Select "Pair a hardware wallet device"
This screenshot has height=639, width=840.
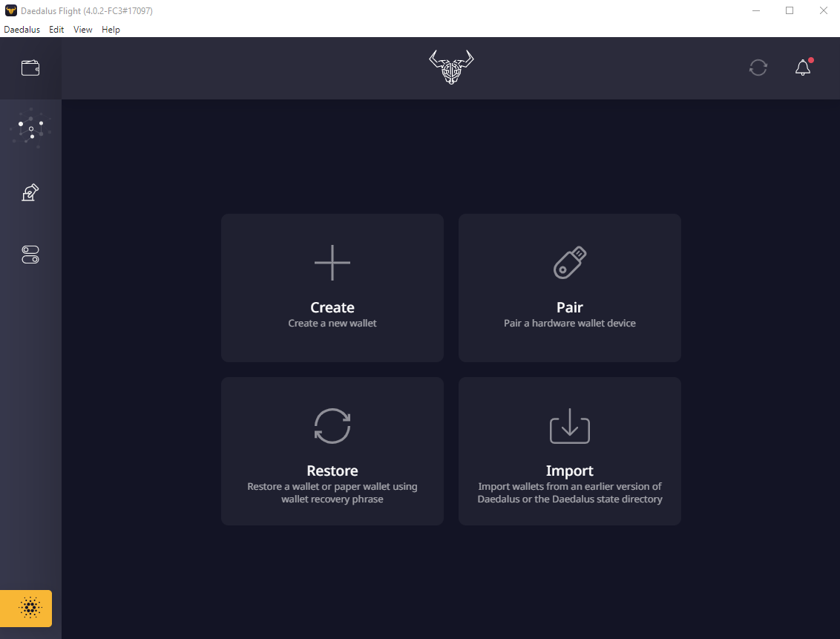(x=570, y=324)
